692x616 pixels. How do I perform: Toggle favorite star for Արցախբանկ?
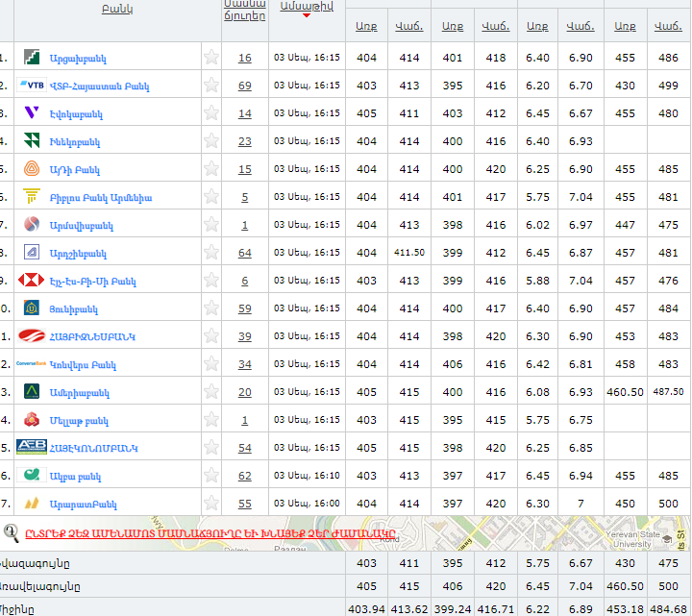coord(211,57)
